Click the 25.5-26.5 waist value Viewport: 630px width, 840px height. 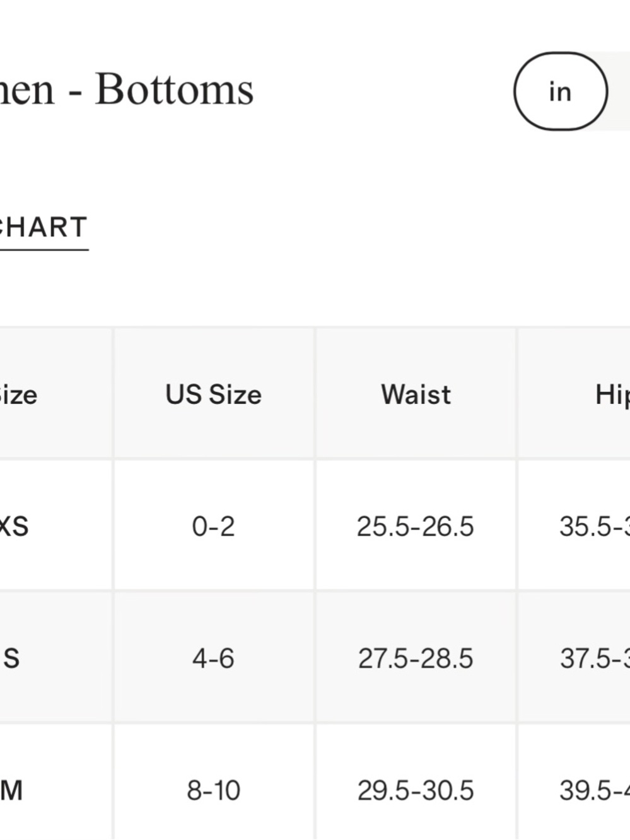(415, 526)
